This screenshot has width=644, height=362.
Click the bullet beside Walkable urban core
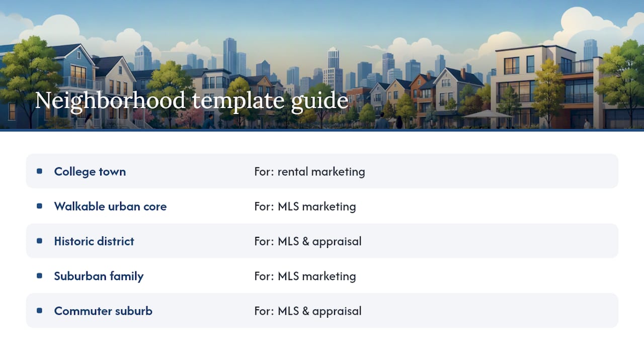coord(39,206)
